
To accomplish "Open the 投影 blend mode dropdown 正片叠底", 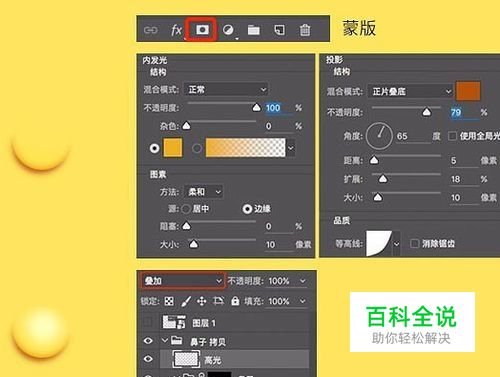I will [410, 91].
